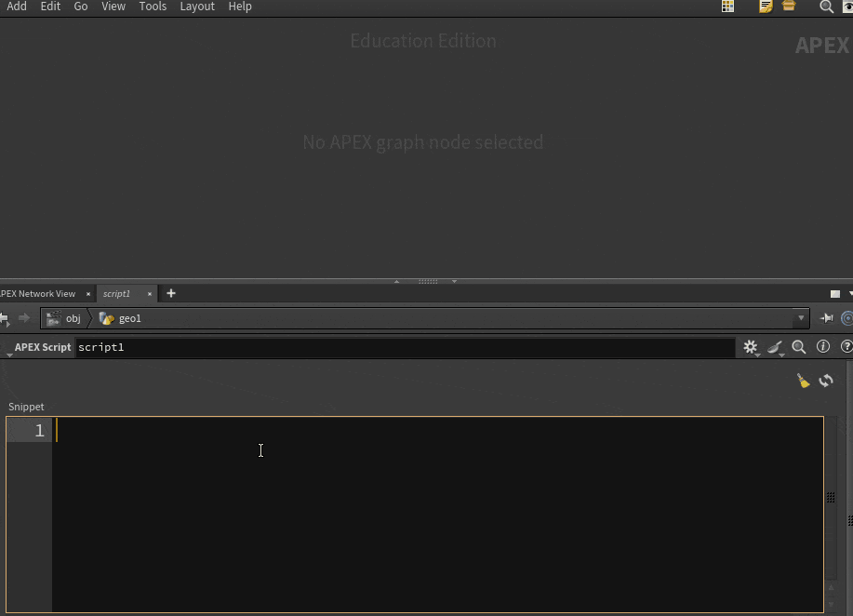
Task: Click the help question mark icon
Action: click(x=846, y=346)
